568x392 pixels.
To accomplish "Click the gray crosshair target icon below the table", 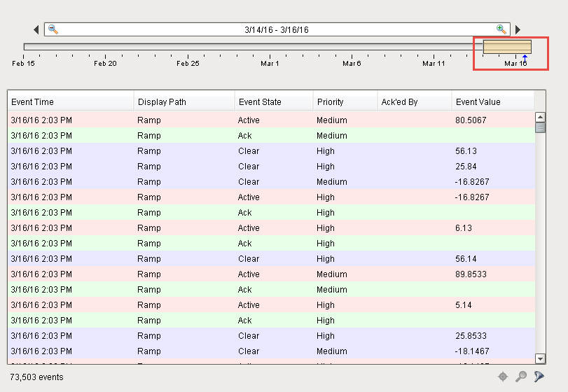I will [x=503, y=377].
